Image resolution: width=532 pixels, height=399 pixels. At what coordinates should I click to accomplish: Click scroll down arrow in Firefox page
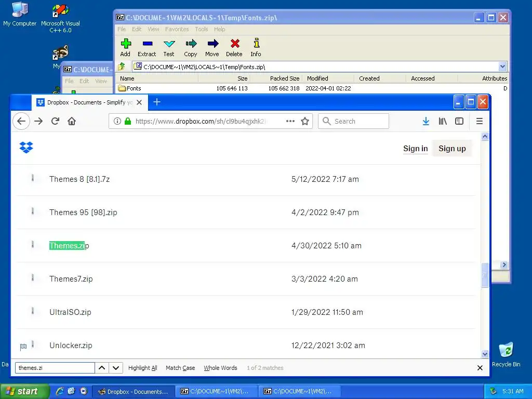485,354
